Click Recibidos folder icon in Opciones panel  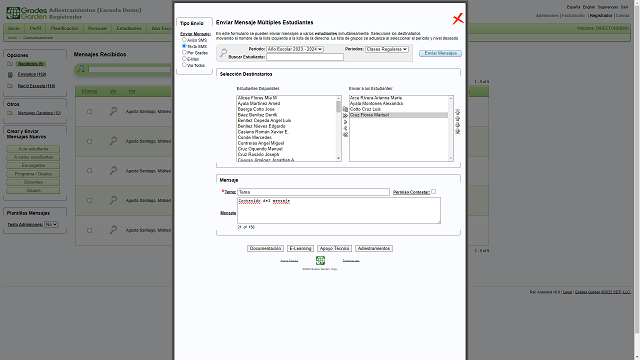tap(10, 64)
